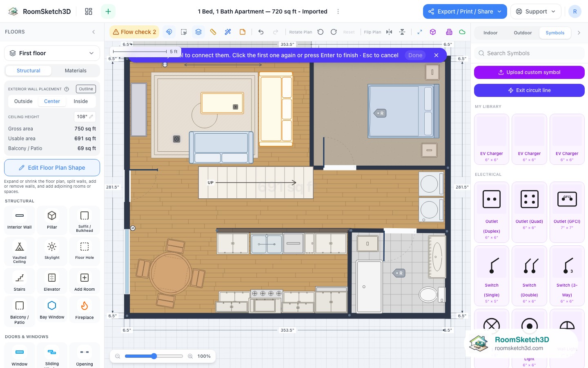Image resolution: width=588 pixels, height=368 pixels.
Task: Select the Outlet (Quad) symbol
Action: coord(529,212)
